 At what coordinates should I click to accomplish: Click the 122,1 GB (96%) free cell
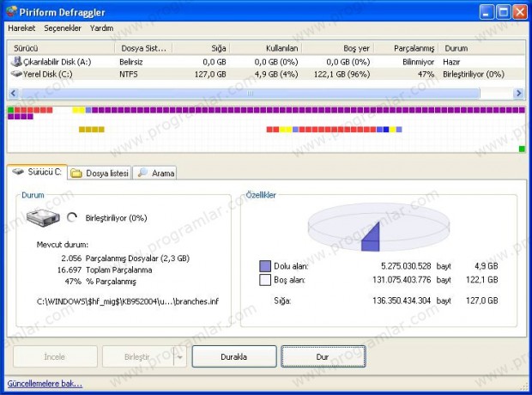(x=342, y=74)
